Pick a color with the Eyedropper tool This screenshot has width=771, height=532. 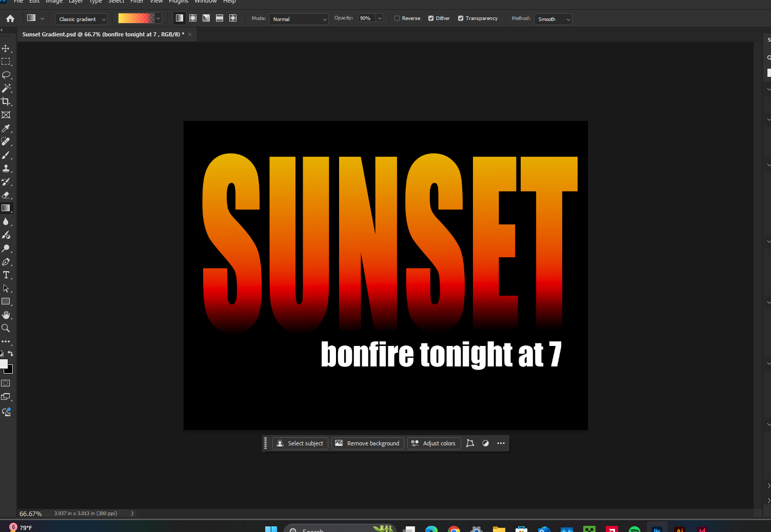tap(7, 128)
